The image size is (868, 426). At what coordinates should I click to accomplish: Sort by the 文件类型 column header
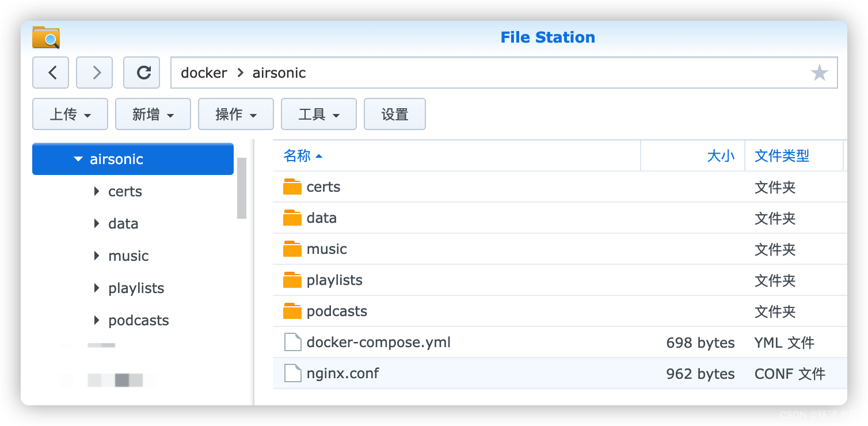point(782,155)
